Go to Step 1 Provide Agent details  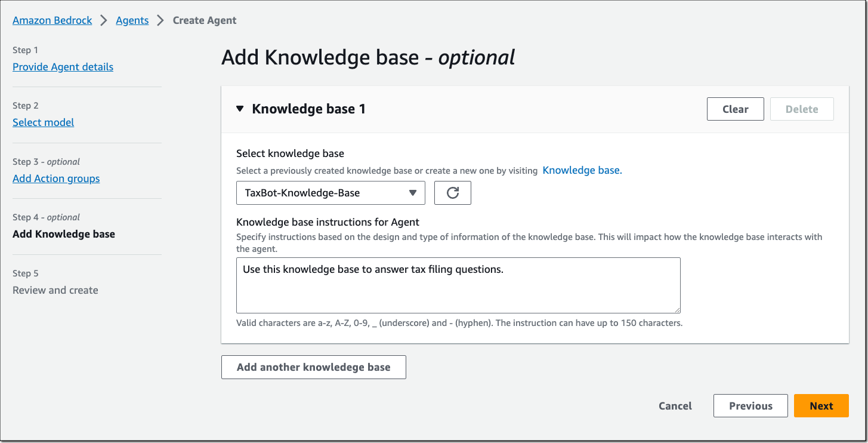click(63, 66)
